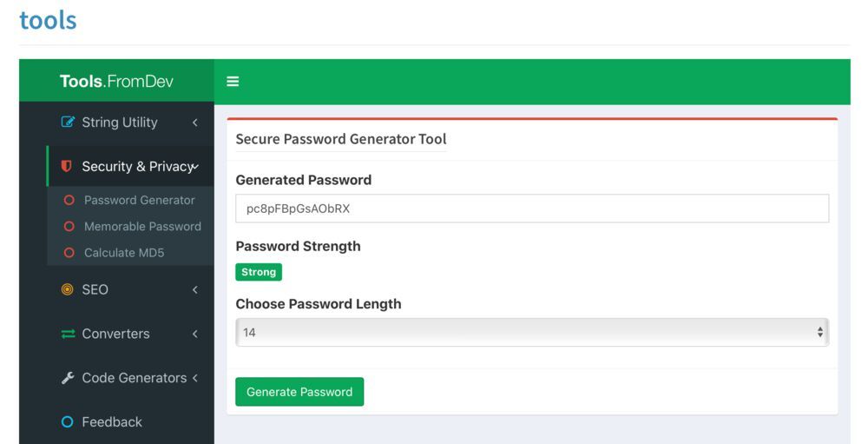The image size is (868, 444).
Task: Expand the Converters section chevron
Action: click(x=194, y=334)
